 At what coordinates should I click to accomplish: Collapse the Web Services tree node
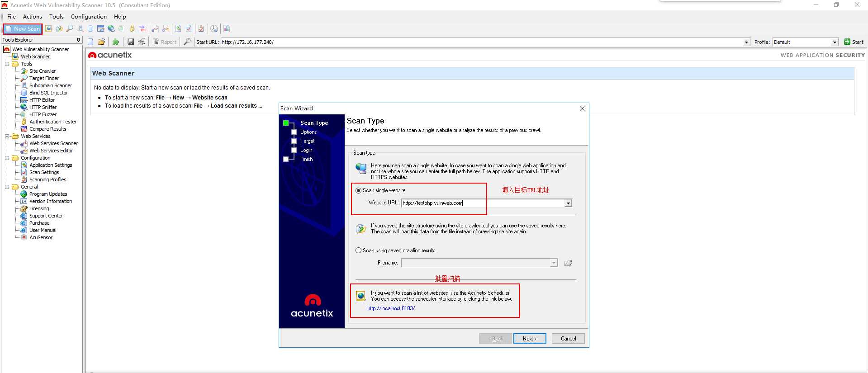[7, 136]
